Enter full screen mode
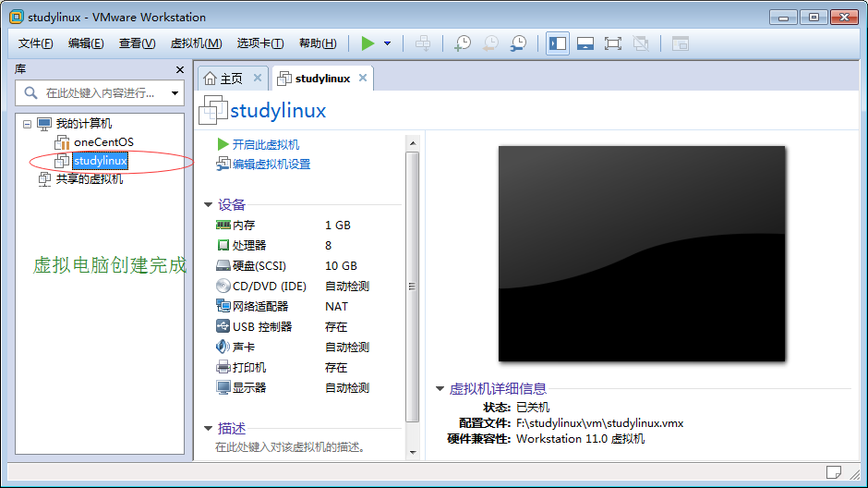 point(612,43)
